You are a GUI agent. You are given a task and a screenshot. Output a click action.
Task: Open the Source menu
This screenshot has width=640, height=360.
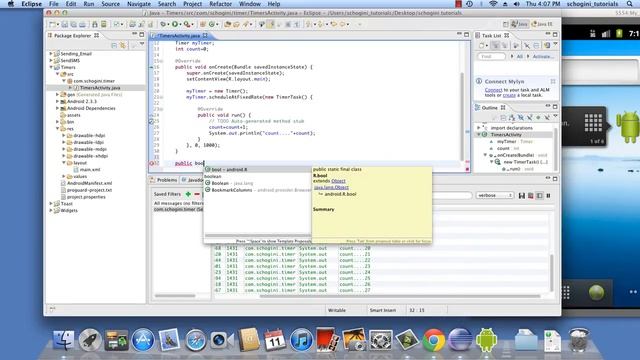[111, 4]
